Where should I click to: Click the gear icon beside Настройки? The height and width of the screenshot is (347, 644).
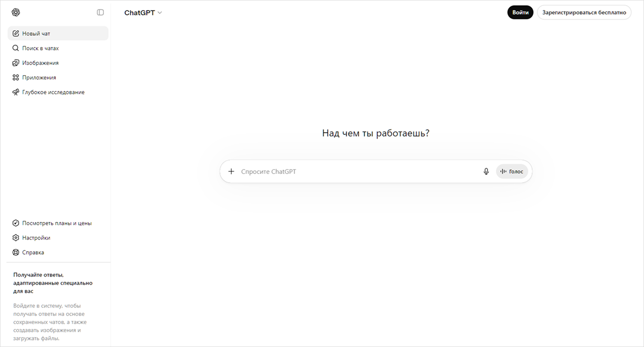point(16,237)
